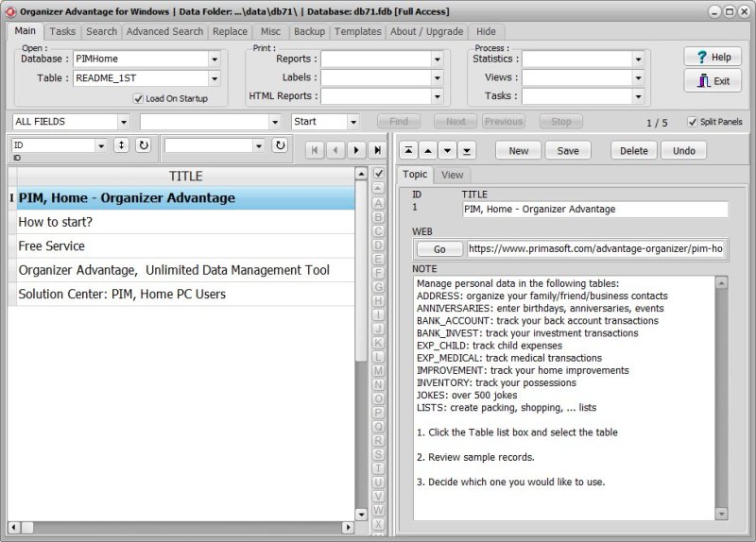The image size is (756, 542).
Task: Click the NOTE field scrollbar down arrow
Action: click(x=721, y=515)
